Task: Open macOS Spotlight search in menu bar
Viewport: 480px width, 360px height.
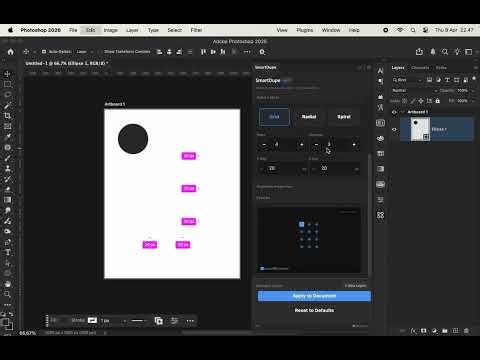Action: coord(413,30)
